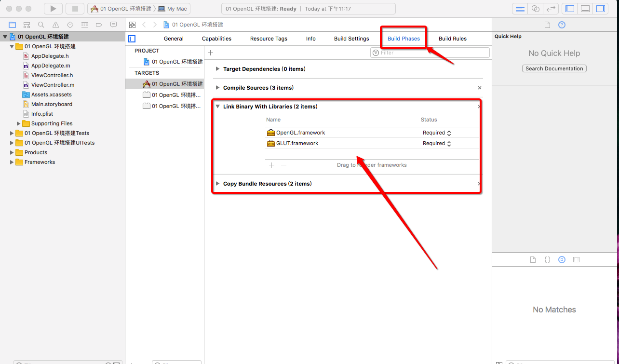The height and width of the screenshot is (364, 619).
Task: Show the Find navigator
Action: (x=41, y=25)
